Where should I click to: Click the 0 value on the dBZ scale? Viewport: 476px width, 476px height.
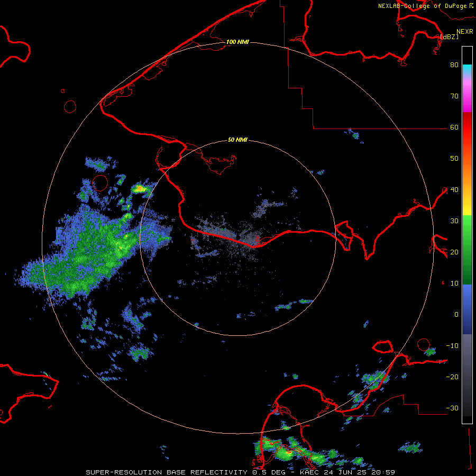pyautogui.click(x=456, y=315)
